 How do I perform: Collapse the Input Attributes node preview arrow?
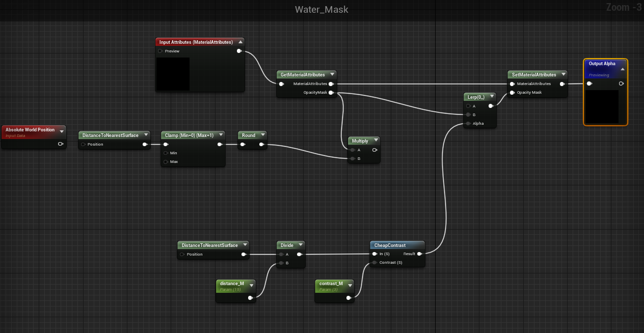[240, 42]
